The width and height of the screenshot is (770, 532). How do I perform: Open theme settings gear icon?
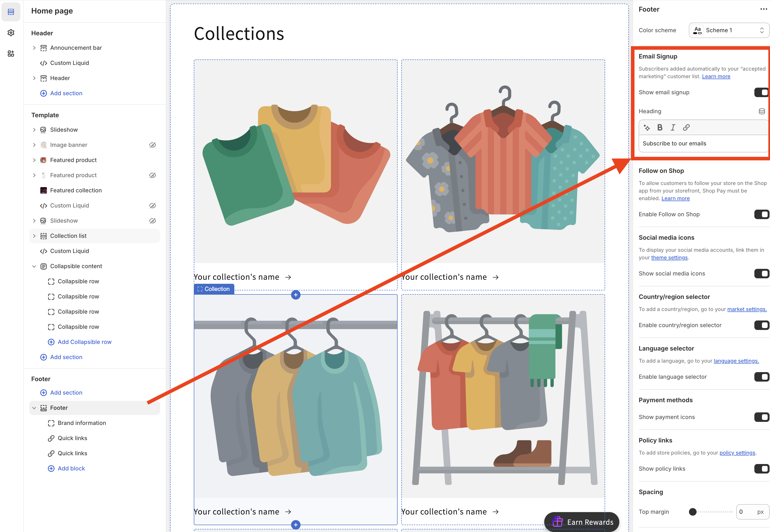pos(11,33)
